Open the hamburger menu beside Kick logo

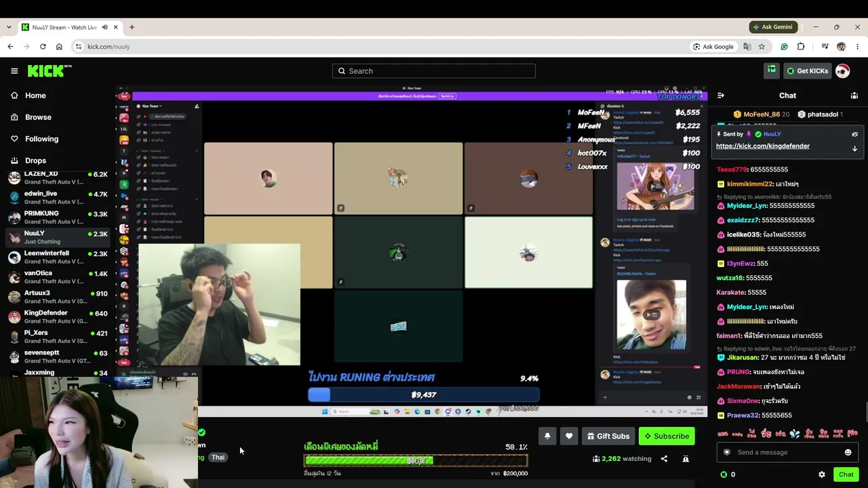coord(14,70)
